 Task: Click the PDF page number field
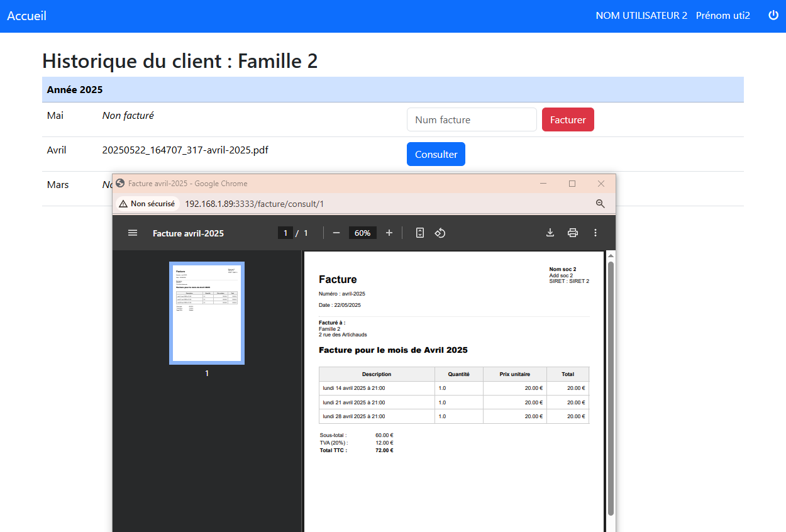[x=285, y=233]
